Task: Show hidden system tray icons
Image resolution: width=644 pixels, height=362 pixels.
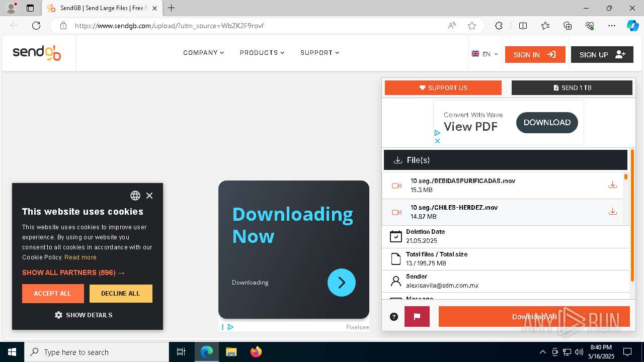Action: click(542, 352)
